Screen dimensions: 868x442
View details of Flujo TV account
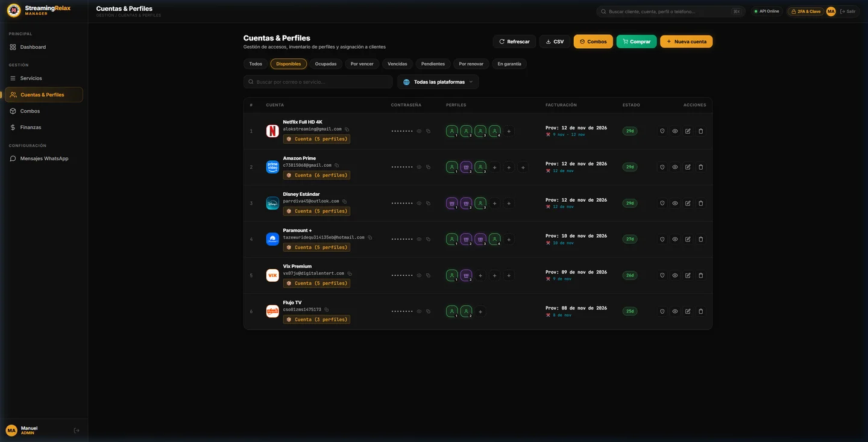coord(675,312)
